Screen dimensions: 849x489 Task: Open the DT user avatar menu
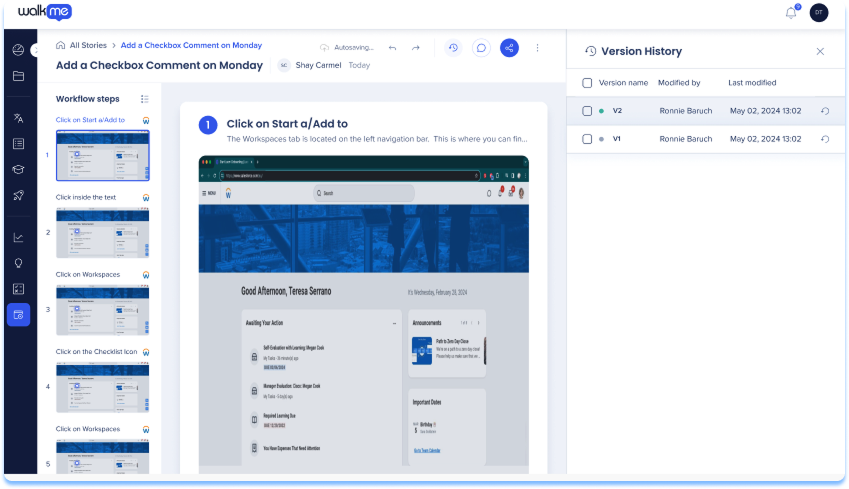click(x=818, y=13)
